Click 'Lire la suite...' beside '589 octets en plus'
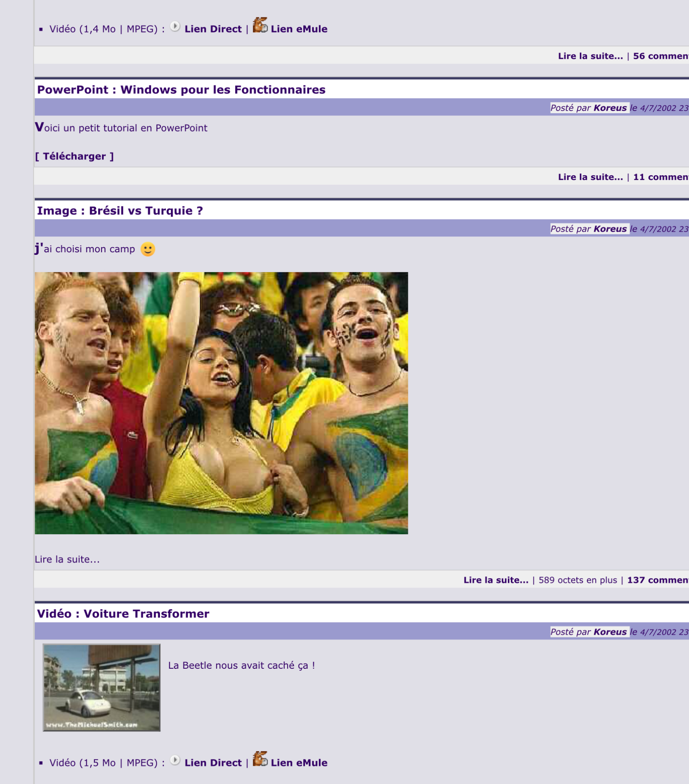The image size is (689, 784). tap(495, 580)
